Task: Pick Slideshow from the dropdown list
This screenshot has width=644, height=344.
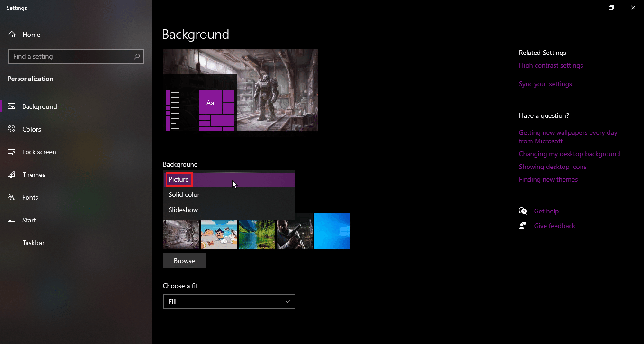Action: 183,210
